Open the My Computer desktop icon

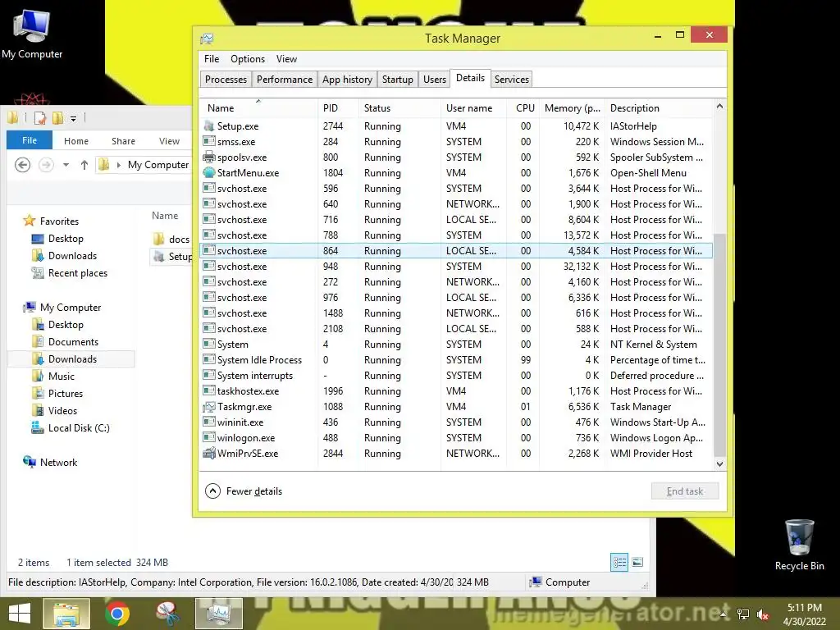[x=32, y=33]
